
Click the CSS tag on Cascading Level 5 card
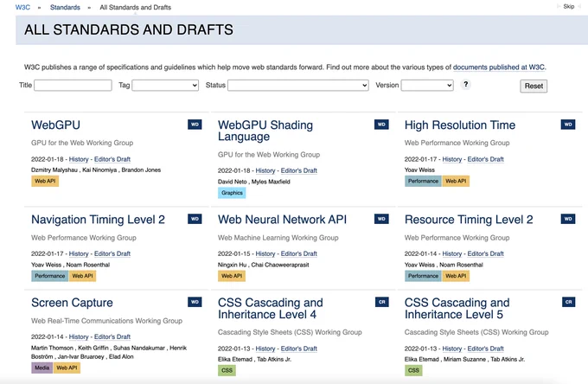pyautogui.click(x=413, y=370)
